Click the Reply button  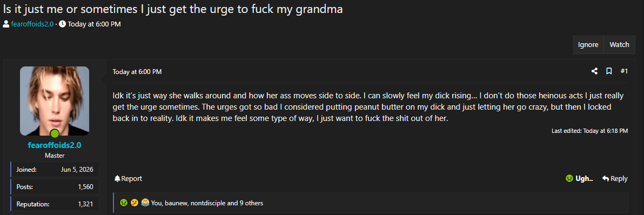[x=615, y=178]
